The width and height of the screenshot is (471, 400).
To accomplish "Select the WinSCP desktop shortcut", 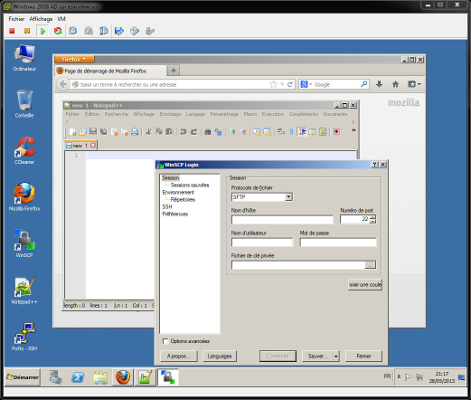I will 24,244.
